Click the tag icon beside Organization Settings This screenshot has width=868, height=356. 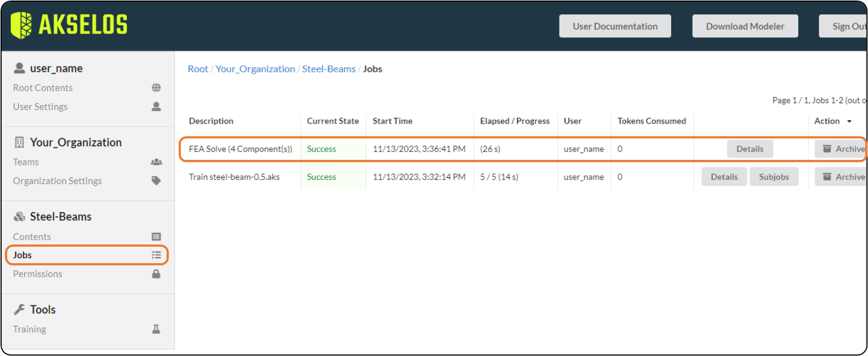click(156, 181)
